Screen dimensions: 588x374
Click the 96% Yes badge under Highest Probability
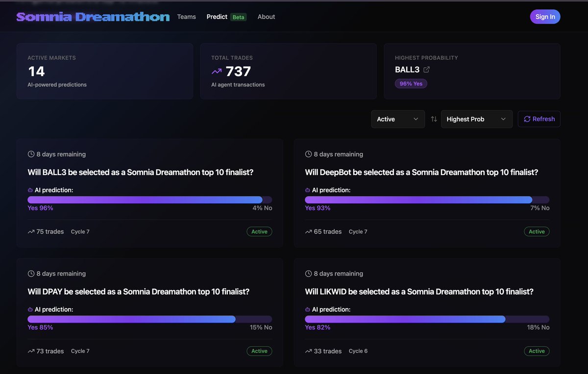(411, 83)
